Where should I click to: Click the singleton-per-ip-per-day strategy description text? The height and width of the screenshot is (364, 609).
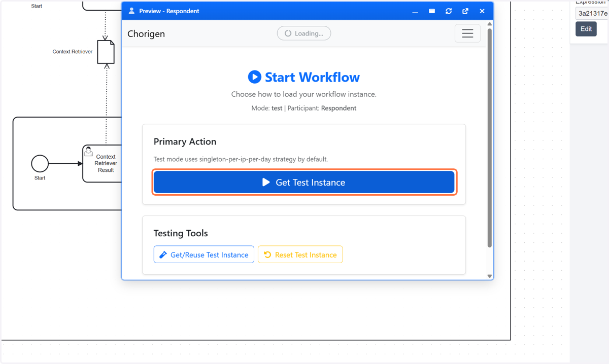[241, 159]
